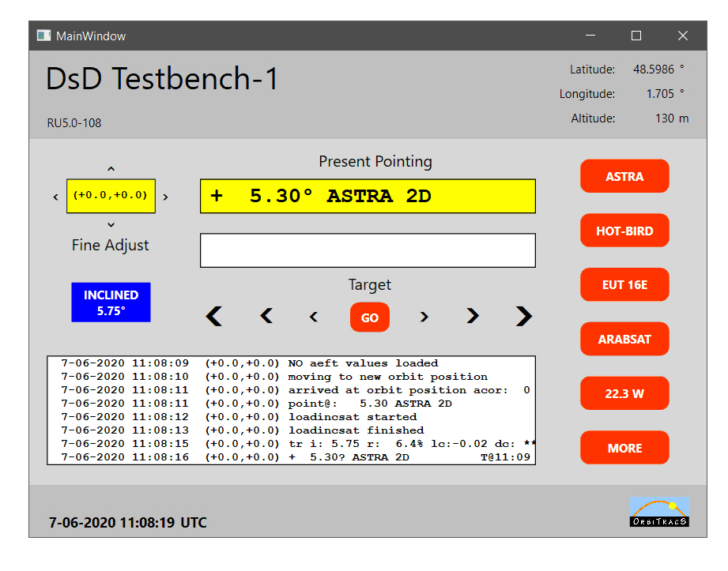The height and width of the screenshot is (571, 728).
Task: Click the UTC timestamp in the status bar
Action: tap(128, 522)
